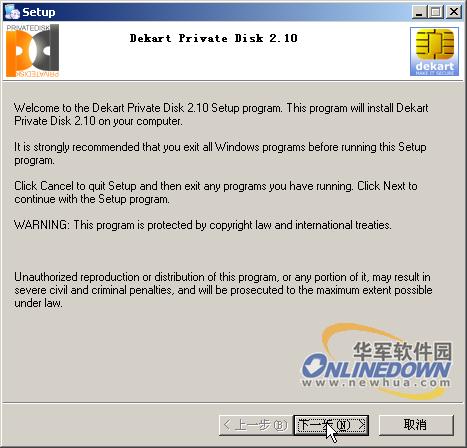Click the Setup title bar text
Viewport: 467px width, 448px height.
39,12
